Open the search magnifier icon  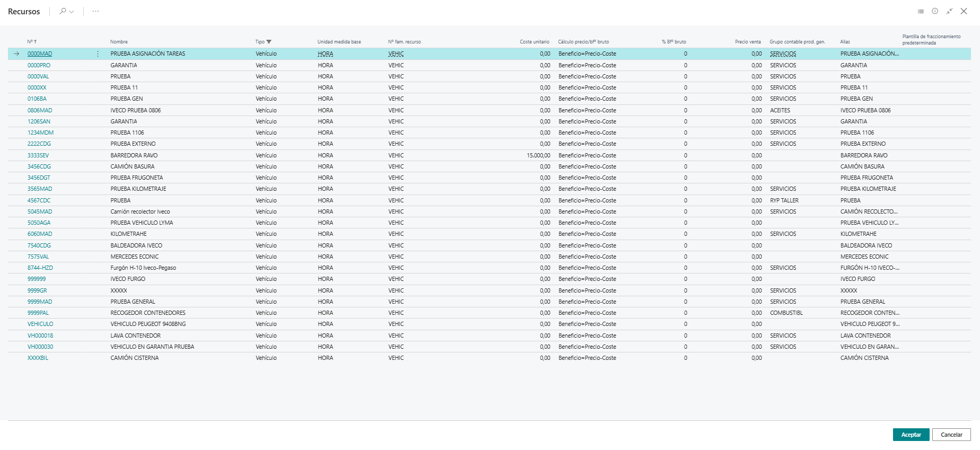tap(63, 11)
